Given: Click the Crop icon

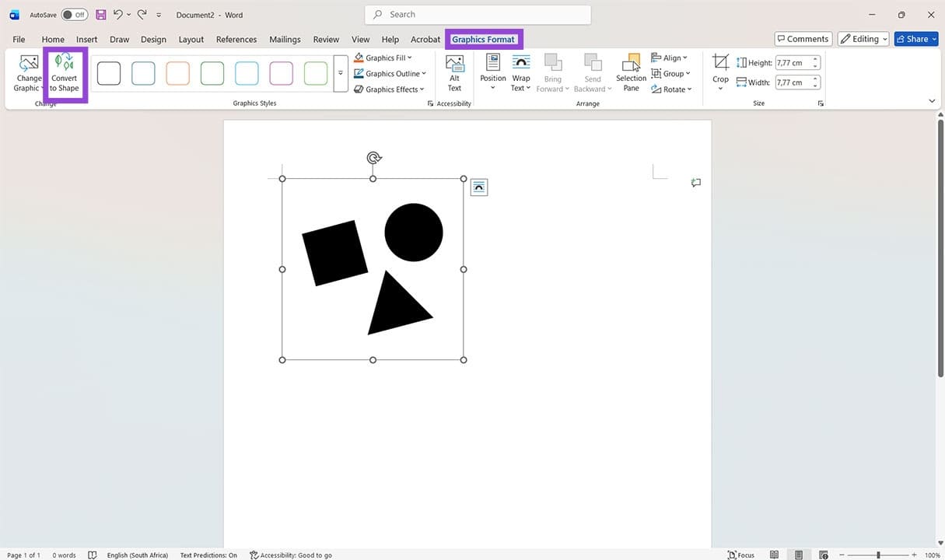Looking at the screenshot, I should (719, 70).
